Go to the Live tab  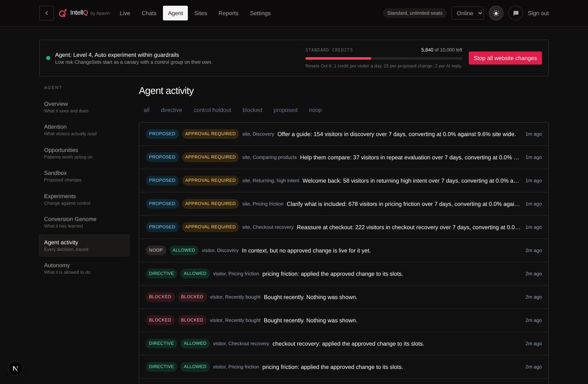pyautogui.click(x=125, y=13)
